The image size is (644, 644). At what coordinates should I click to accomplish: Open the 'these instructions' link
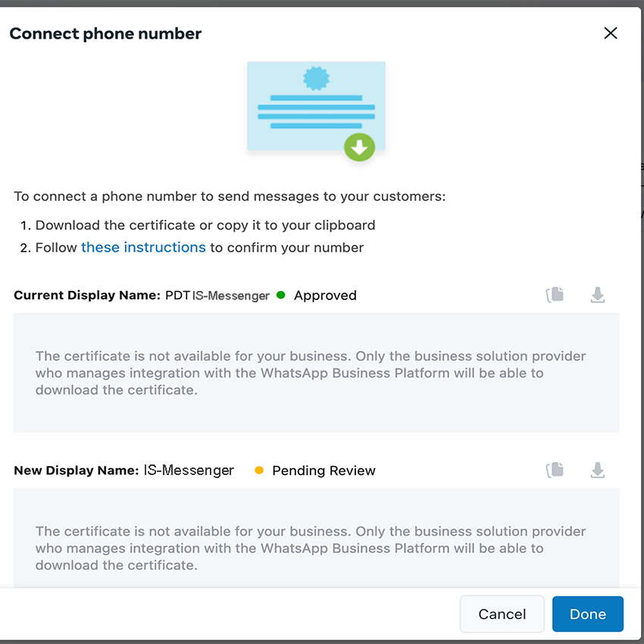[x=143, y=248]
